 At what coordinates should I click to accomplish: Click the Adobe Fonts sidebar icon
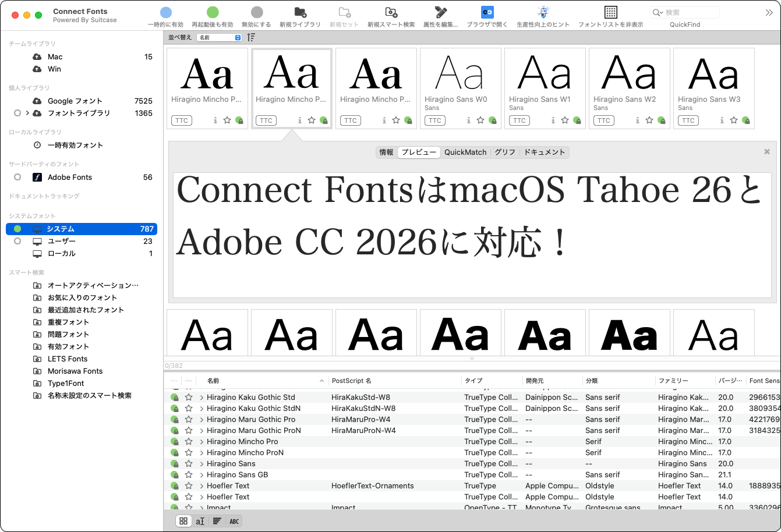click(37, 178)
